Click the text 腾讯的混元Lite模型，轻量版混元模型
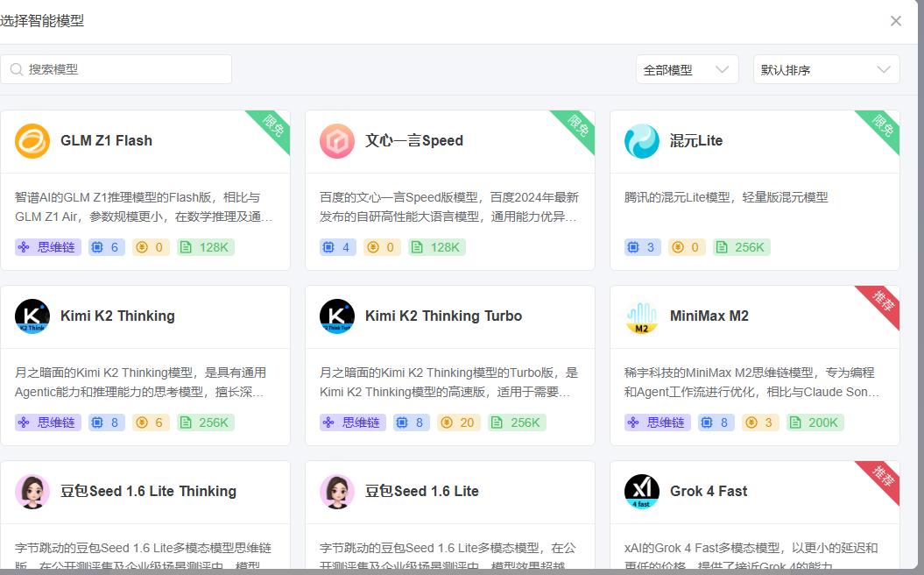This screenshot has width=924, height=575. click(726, 197)
